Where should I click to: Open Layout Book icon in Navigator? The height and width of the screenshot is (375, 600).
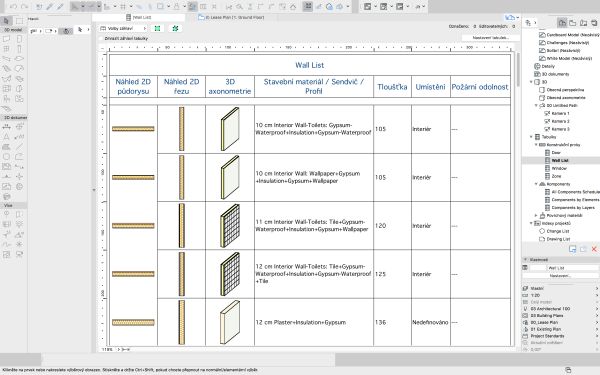584,23
